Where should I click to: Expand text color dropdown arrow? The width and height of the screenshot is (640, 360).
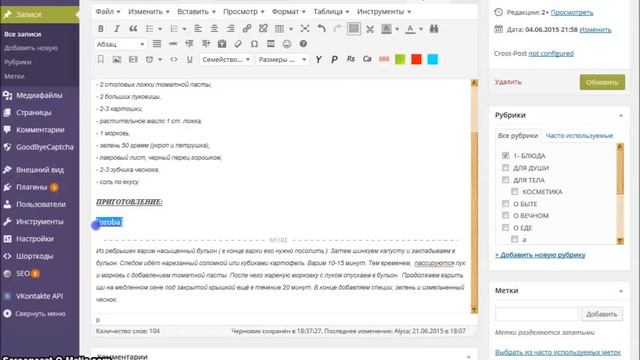pyautogui.click(x=421, y=29)
